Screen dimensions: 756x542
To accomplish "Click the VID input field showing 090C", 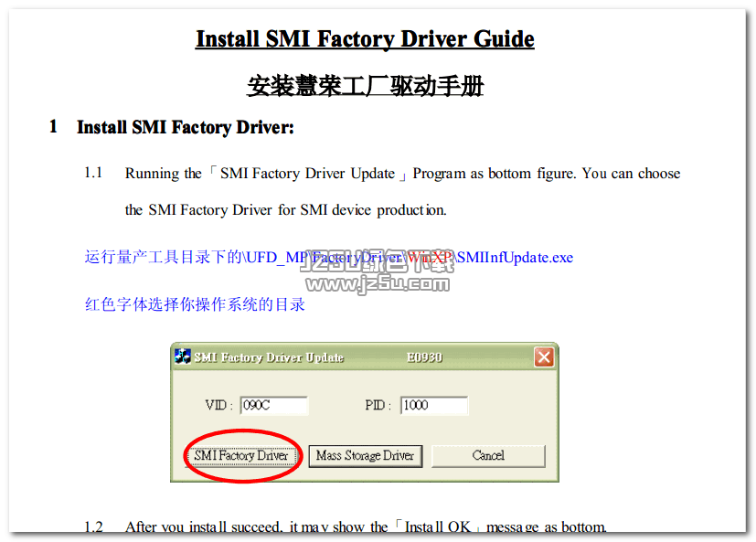I will (274, 405).
